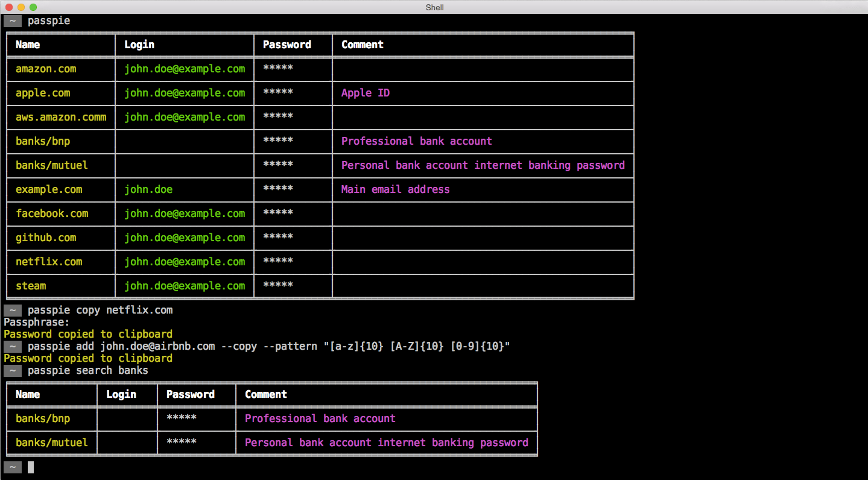868x480 pixels.
Task: Click Personal bank account comment in search results
Action: pos(387,443)
